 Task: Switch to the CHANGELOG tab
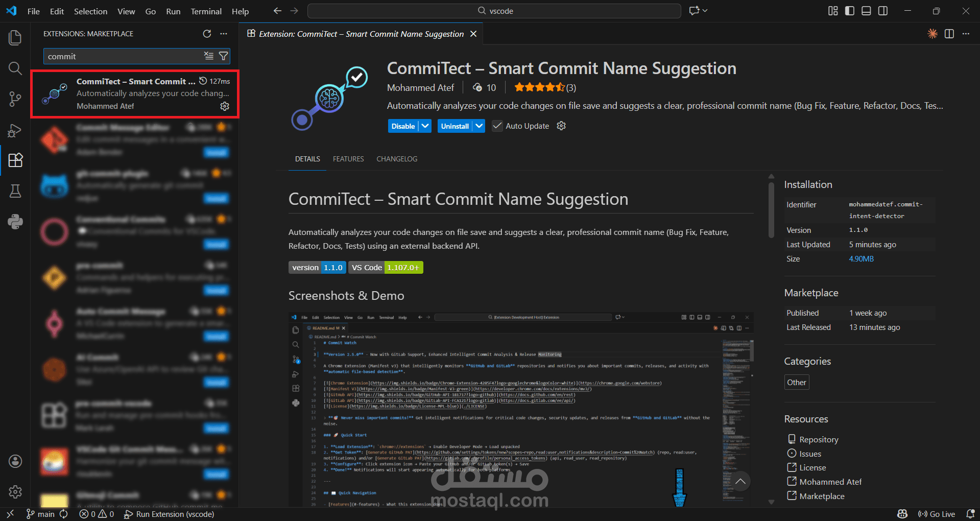(x=397, y=159)
